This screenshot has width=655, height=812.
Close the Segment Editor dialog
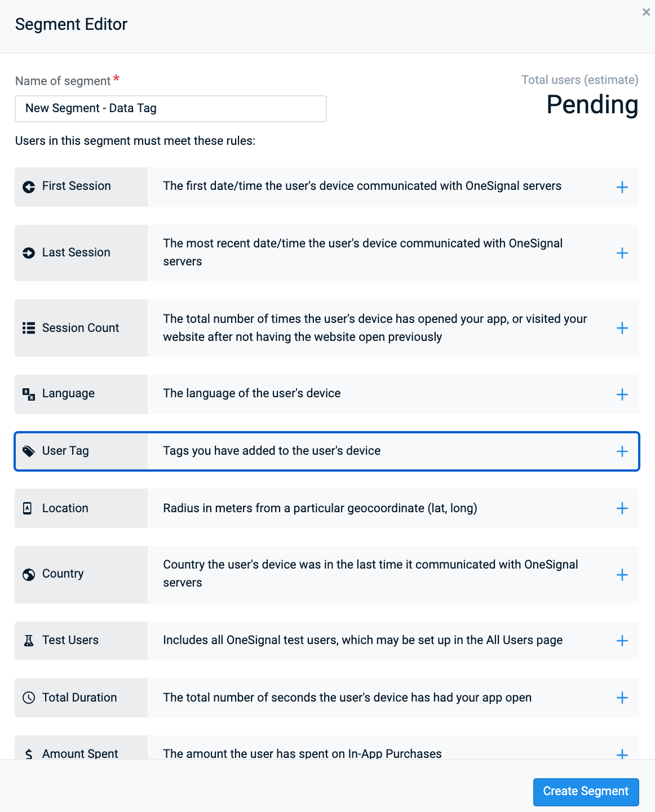click(x=647, y=12)
